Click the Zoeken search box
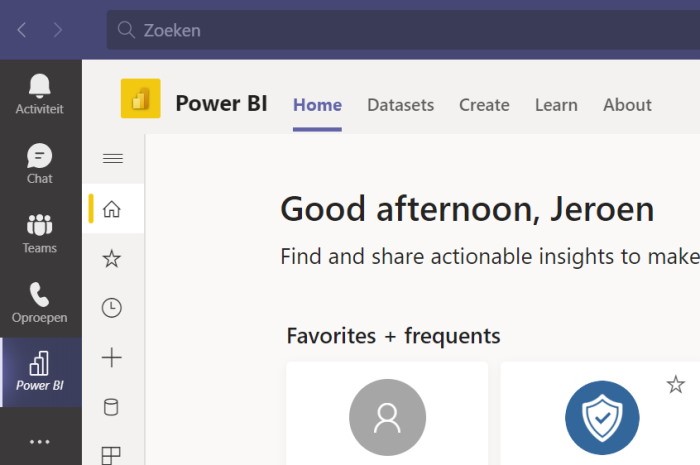This screenshot has height=465, width=700. pyautogui.click(x=400, y=30)
